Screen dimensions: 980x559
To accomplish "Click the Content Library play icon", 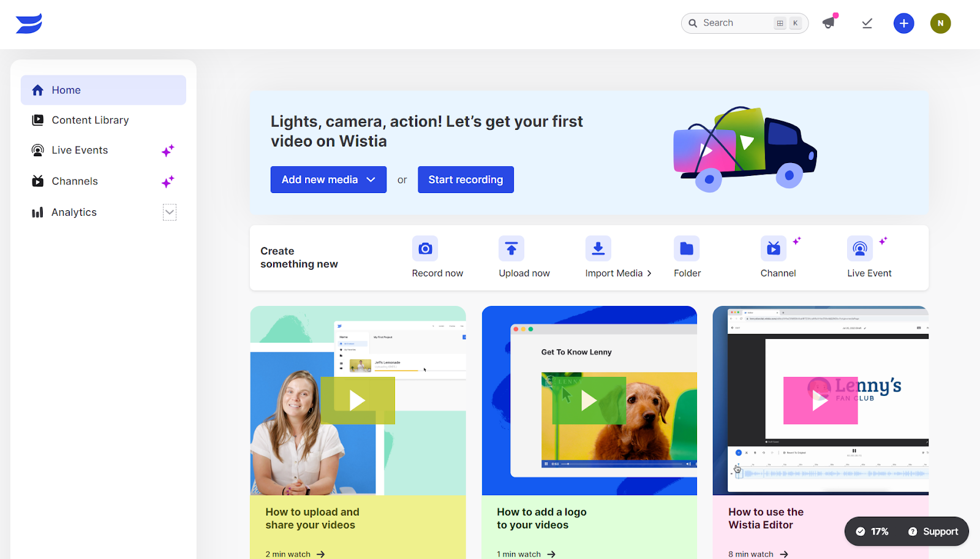I will [37, 120].
